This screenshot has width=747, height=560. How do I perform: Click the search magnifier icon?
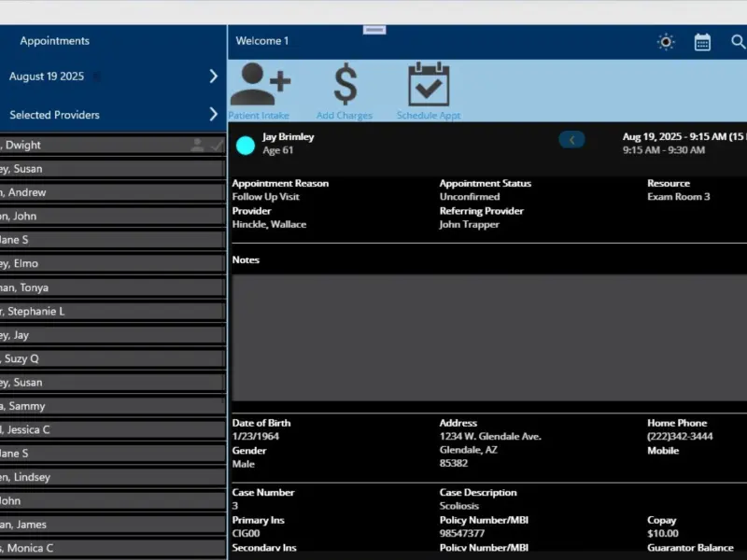point(738,42)
